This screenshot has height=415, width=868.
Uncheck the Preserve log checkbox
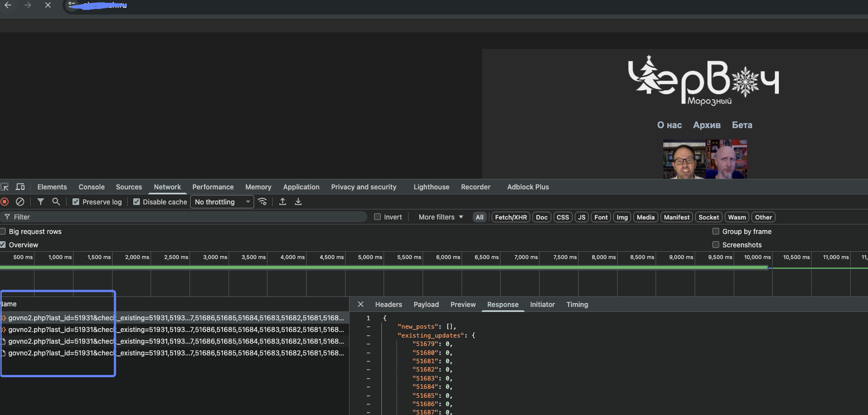[76, 202]
